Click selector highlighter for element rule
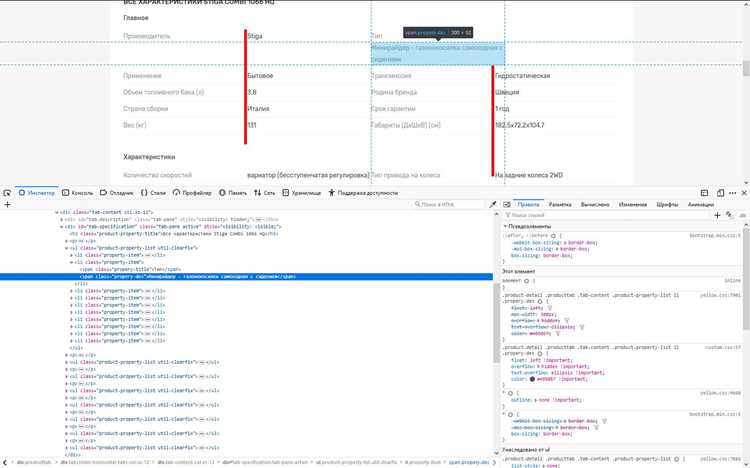 [526, 281]
